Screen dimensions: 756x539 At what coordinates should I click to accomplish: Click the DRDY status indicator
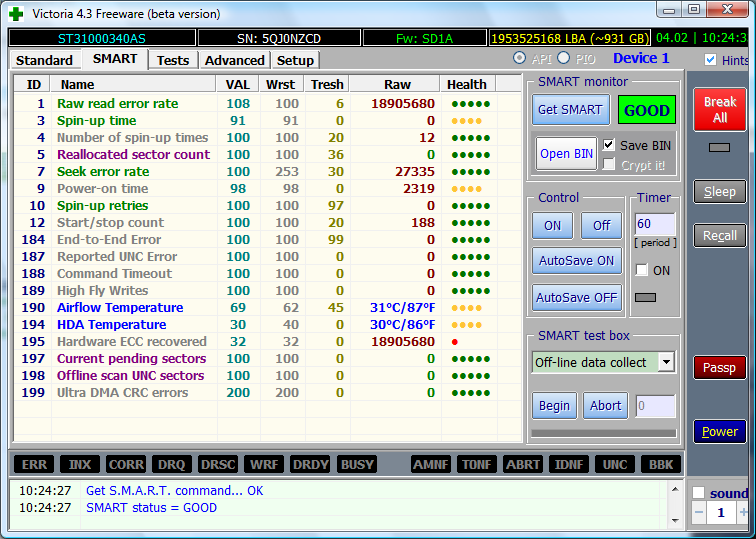pyautogui.click(x=310, y=465)
